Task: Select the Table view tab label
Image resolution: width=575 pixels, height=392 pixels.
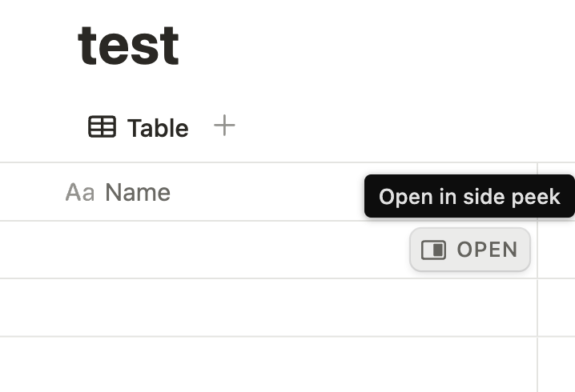Action: [158, 128]
